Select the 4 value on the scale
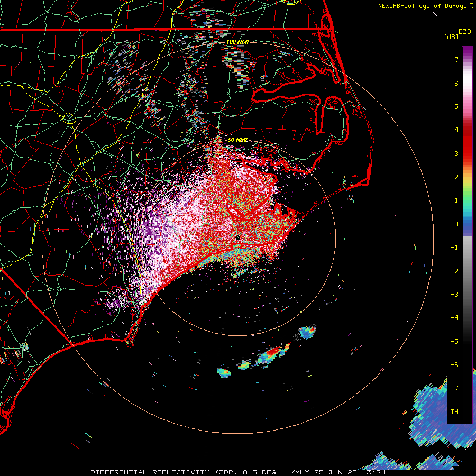476x476 pixels. (x=456, y=130)
